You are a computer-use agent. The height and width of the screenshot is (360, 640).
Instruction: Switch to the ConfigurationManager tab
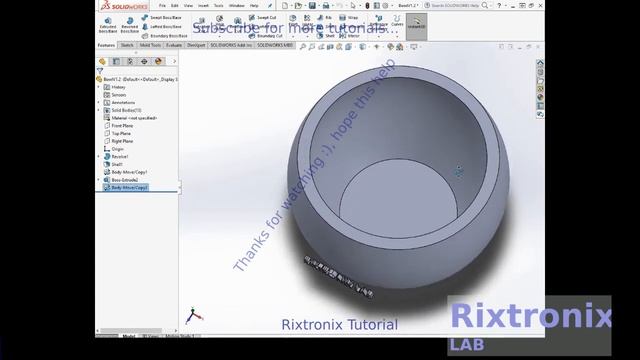tap(130, 61)
